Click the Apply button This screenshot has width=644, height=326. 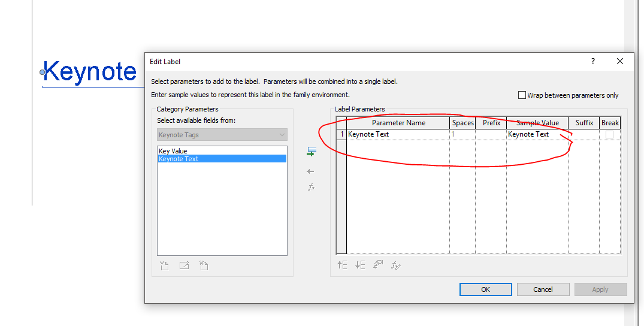click(600, 289)
